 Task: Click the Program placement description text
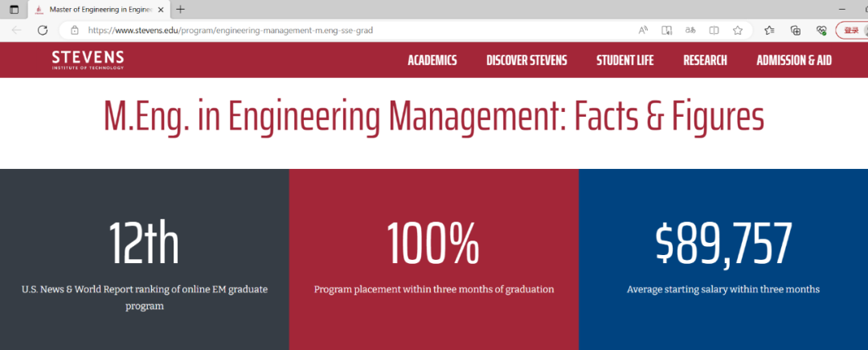pyautogui.click(x=434, y=289)
